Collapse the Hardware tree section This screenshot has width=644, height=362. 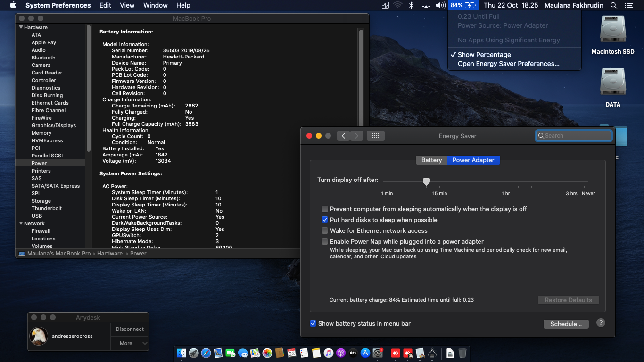21,27
